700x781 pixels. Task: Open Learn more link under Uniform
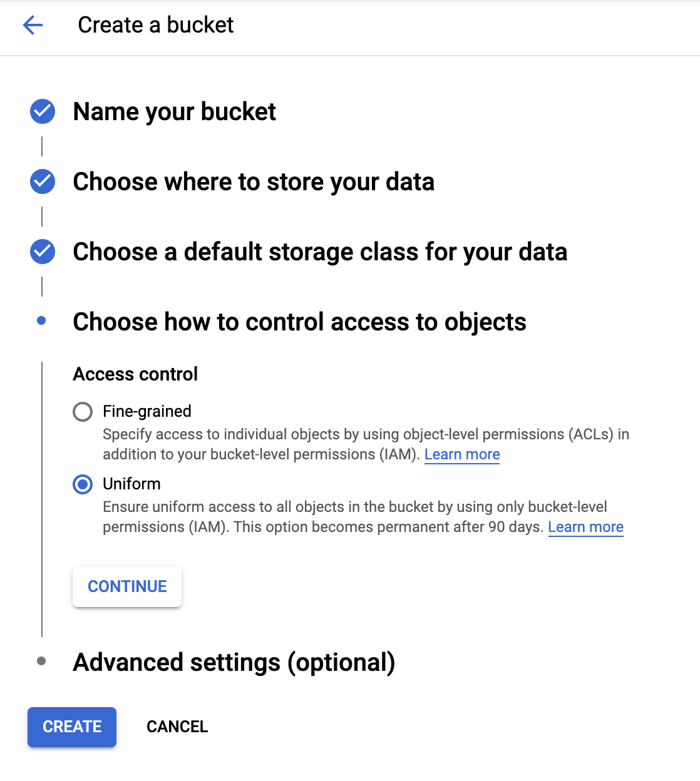click(585, 527)
